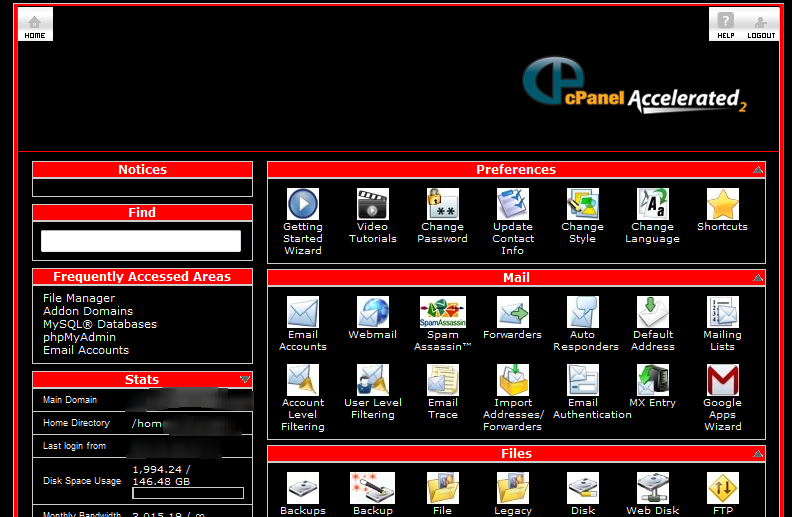
Task: Open the Email Trace tool
Action: (x=442, y=380)
